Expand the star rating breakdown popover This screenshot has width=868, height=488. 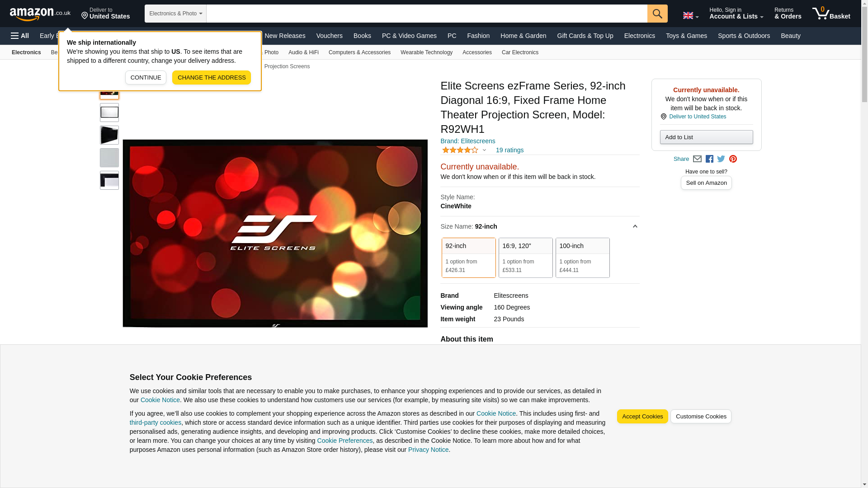coord(464,150)
